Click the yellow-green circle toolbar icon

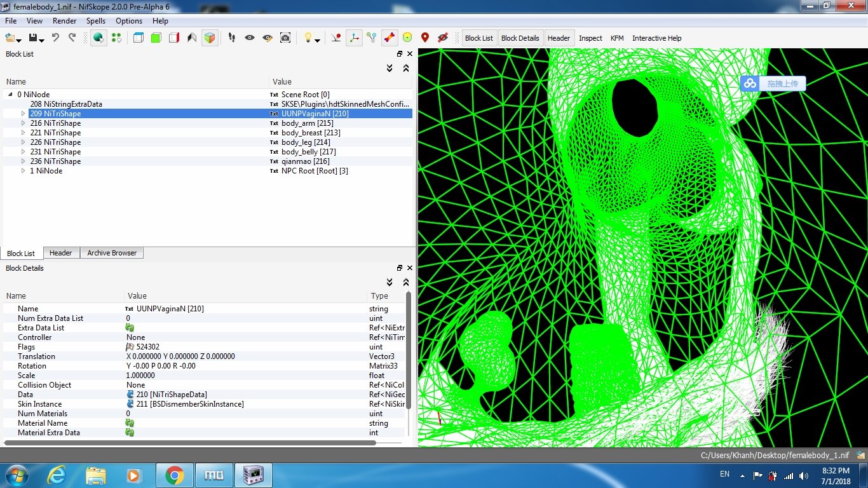point(407,38)
